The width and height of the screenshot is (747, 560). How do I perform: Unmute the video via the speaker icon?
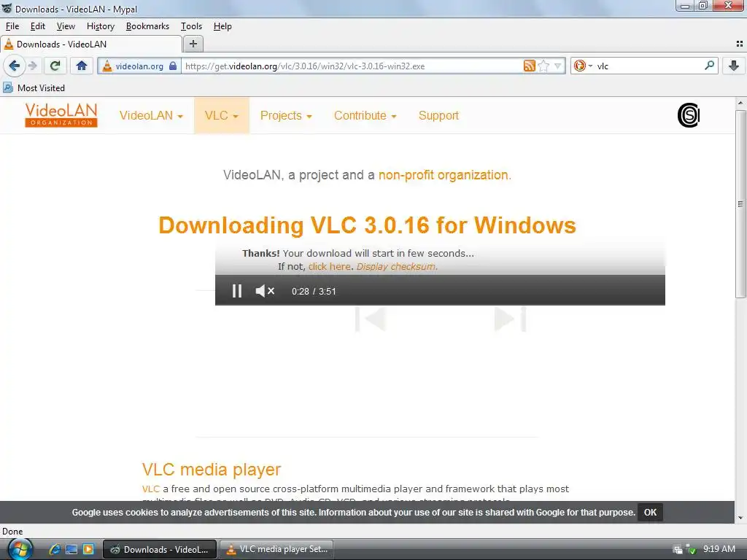tap(265, 291)
